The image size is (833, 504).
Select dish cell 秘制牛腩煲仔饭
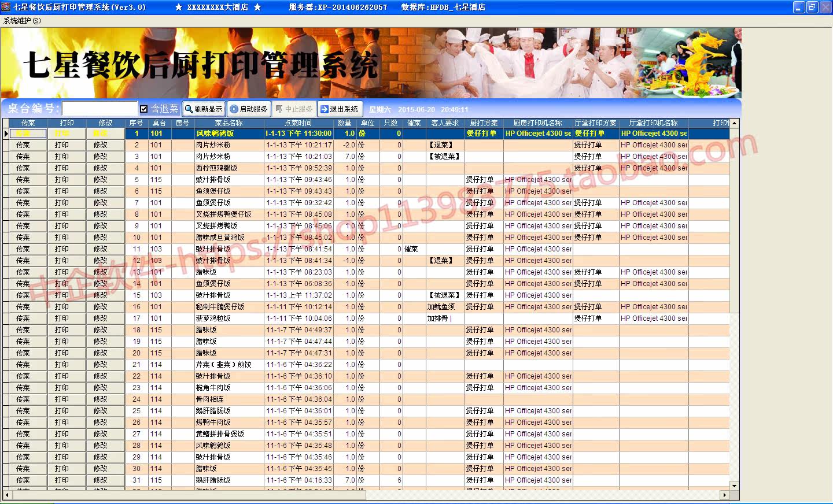point(229,307)
